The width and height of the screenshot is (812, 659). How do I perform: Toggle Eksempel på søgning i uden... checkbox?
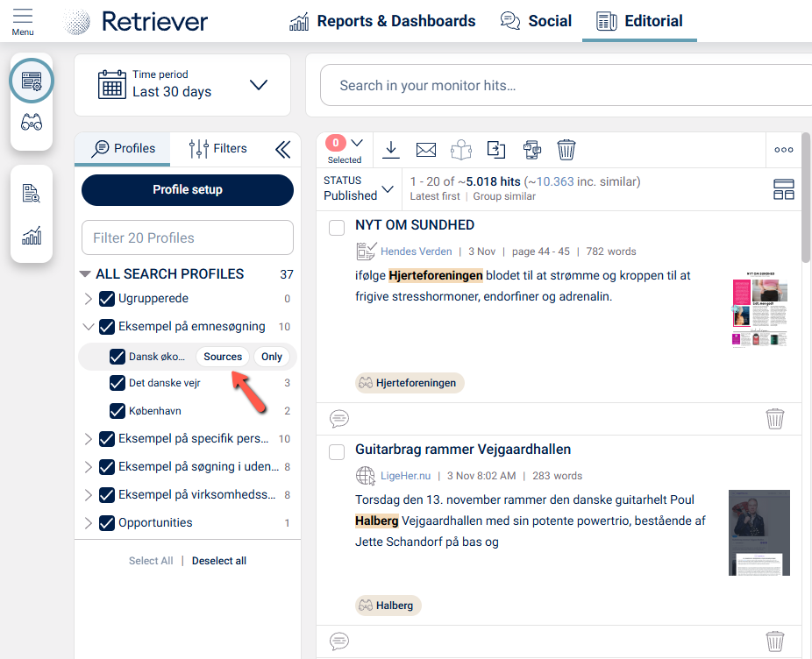[x=107, y=467]
